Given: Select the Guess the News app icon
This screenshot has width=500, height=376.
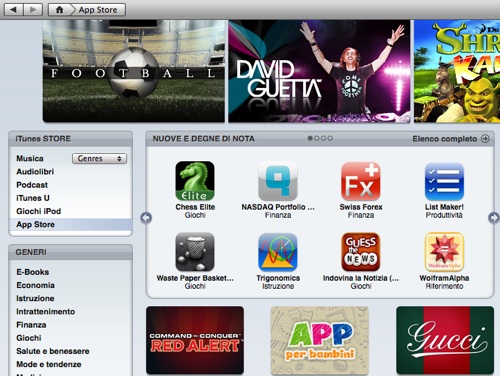Looking at the screenshot, I should 361,252.
